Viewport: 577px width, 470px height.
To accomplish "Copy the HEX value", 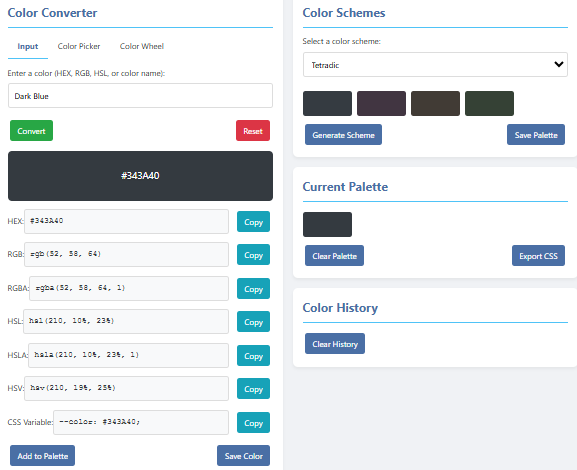I will [253, 222].
